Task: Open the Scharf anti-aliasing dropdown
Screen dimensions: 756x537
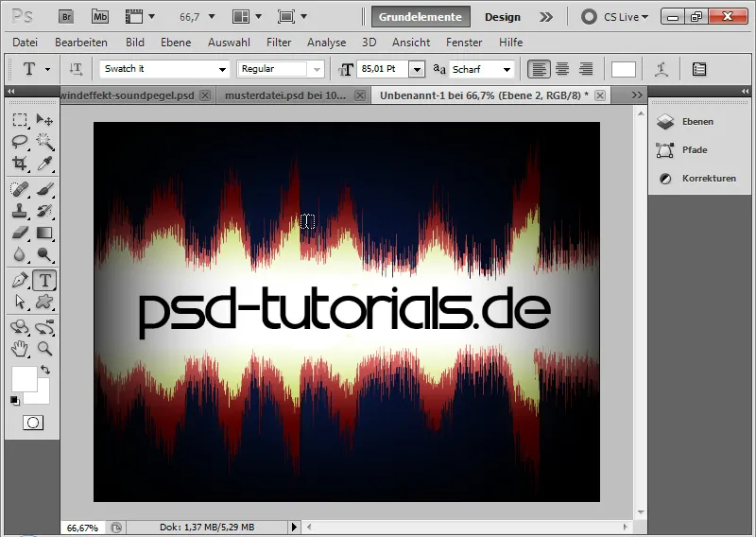Action: click(x=507, y=69)
